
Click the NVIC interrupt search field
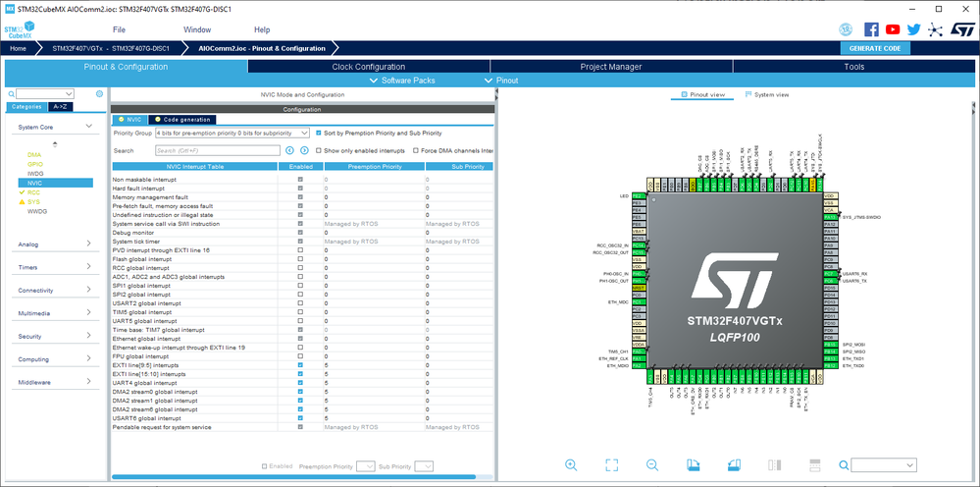point(218,150)
